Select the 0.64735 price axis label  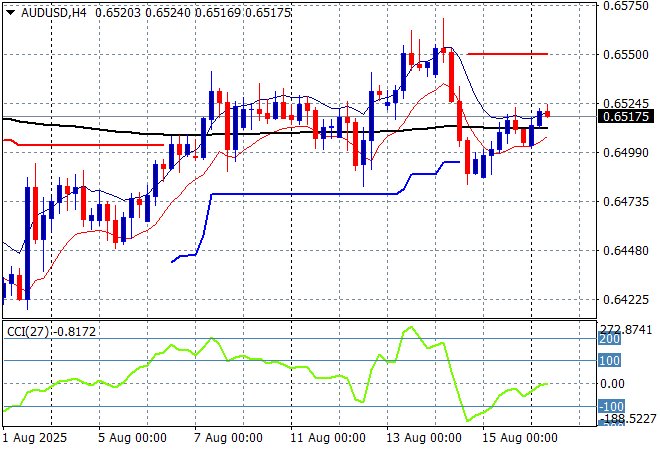626,202
